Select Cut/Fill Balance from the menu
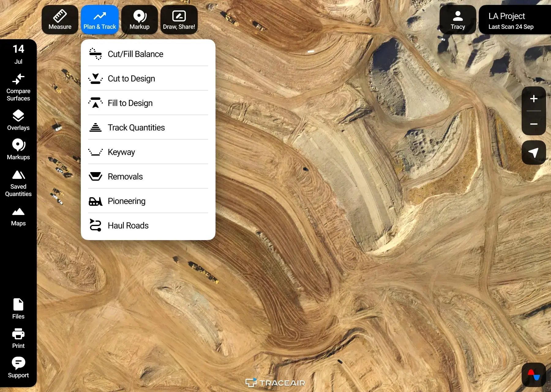 tap(135, 54)
